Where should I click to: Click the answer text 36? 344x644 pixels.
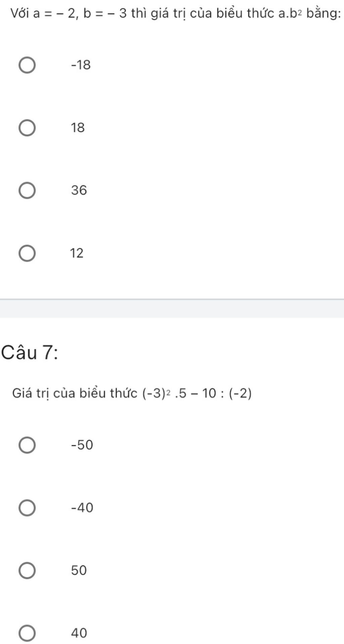[79, 190]
